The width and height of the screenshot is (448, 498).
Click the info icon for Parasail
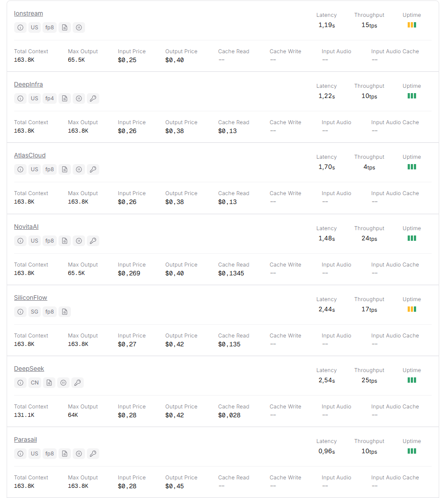(x=20, y=454)
